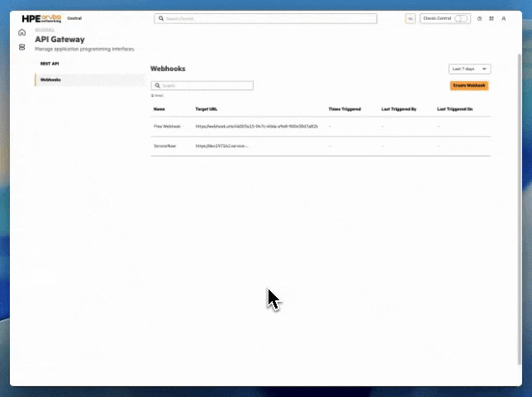Click the Create Webhook button
Viewport: 532px width, 397px height.
469,85
